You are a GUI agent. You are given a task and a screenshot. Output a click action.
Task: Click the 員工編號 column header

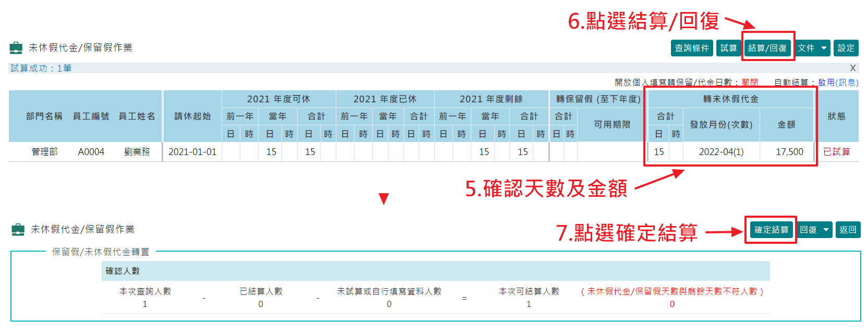(x=91, y=116)
